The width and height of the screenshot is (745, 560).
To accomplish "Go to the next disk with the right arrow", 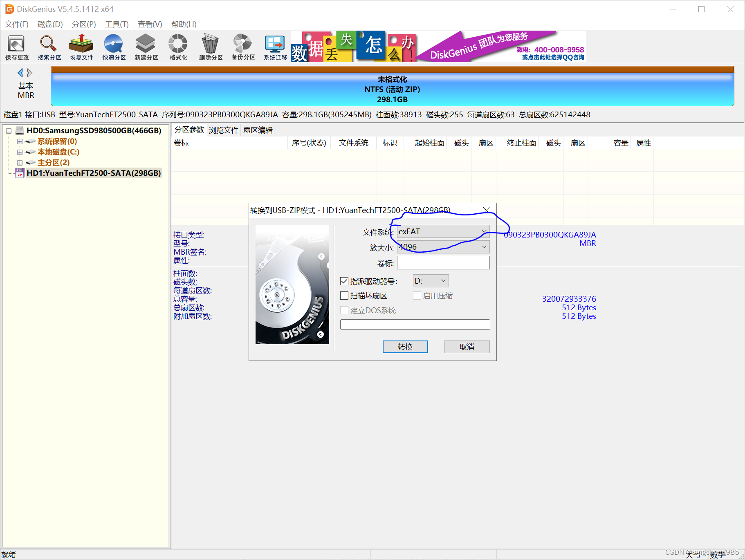I will 29,73.
